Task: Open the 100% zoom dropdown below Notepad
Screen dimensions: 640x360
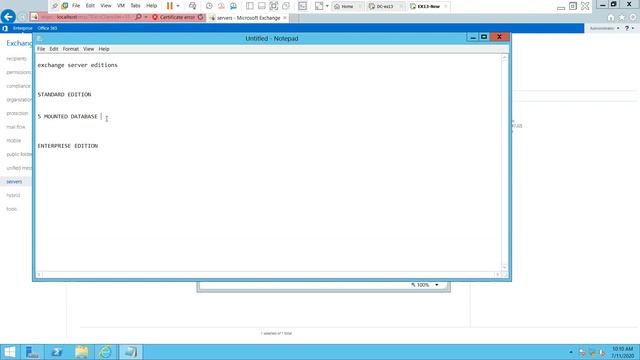Action: [x=437, y=285]
